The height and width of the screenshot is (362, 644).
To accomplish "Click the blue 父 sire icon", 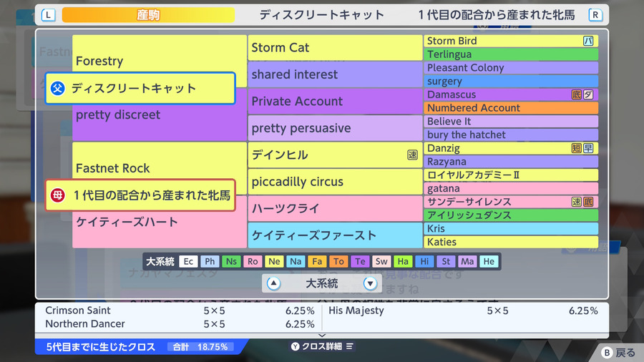I will tap(57, 88).
